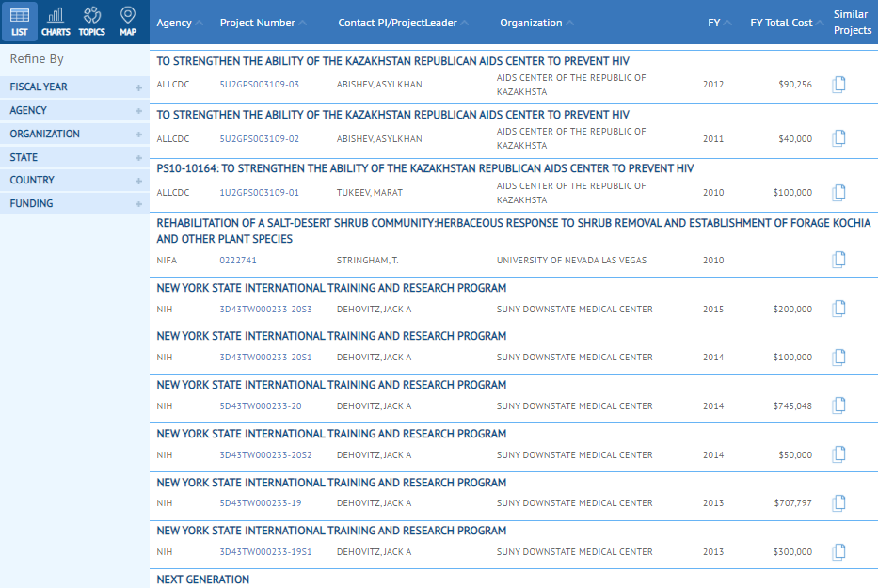Image resolution: width=878 pixels, height=588 pixels.
Task: Sort results by Contact PI/ProjectLeader column
Action: 403,23
